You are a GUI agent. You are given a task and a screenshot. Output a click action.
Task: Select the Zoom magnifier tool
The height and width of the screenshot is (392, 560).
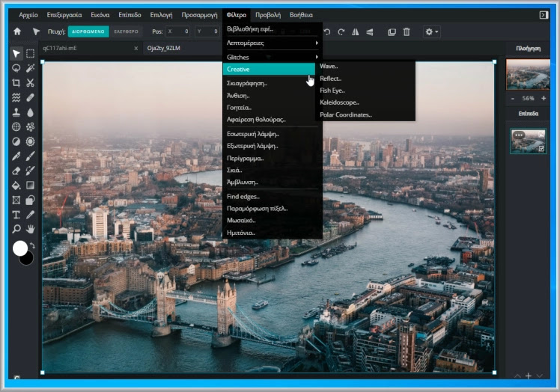tap(16, 229)
